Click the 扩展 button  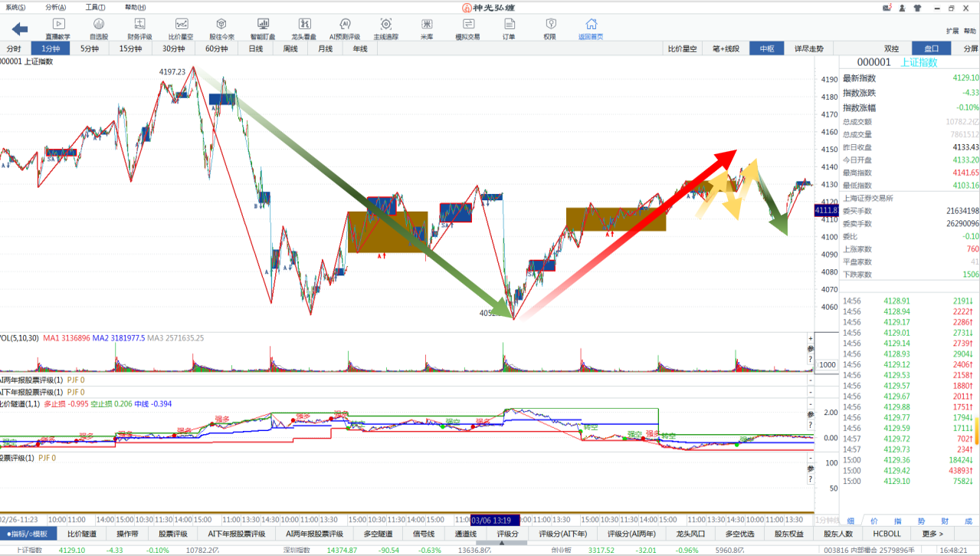pyautogui.click(x=952, y=31)
